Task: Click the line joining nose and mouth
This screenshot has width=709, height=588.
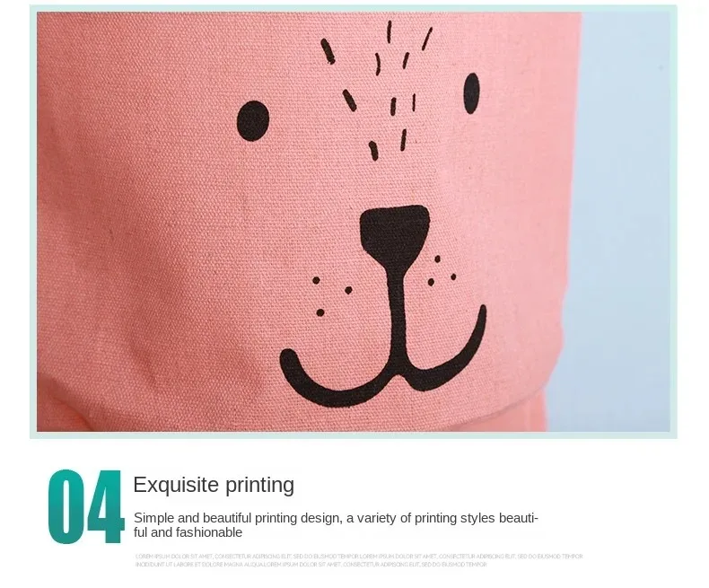Action: (x=397, y=317)
